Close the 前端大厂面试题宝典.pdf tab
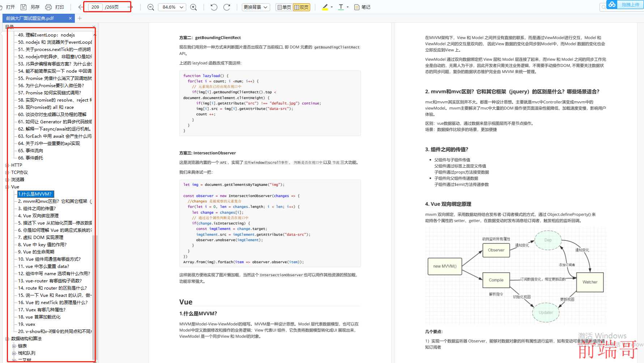This screenshot has height=363, width=644. [70, 18]
